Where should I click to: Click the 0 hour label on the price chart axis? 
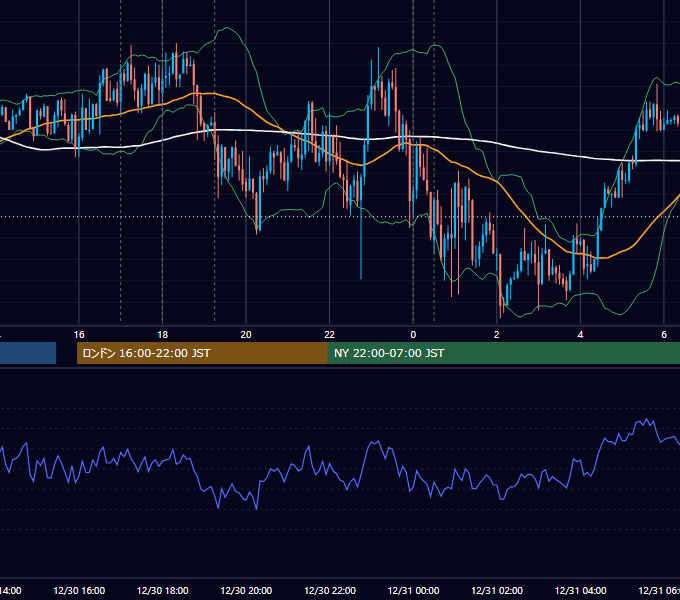[x=413, y=335]
